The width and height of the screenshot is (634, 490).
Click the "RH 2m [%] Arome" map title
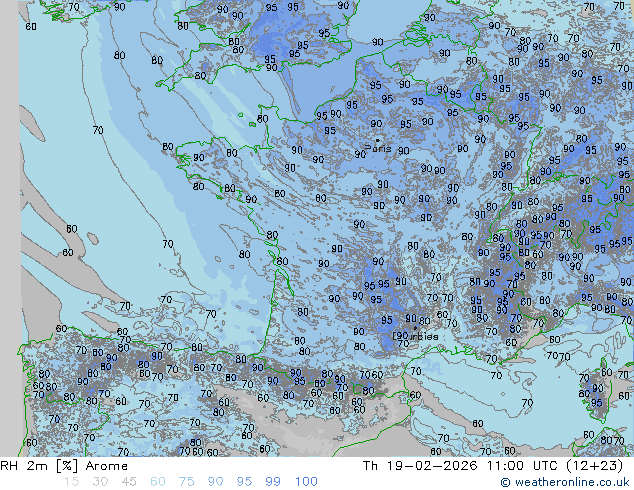click(64, 466)
